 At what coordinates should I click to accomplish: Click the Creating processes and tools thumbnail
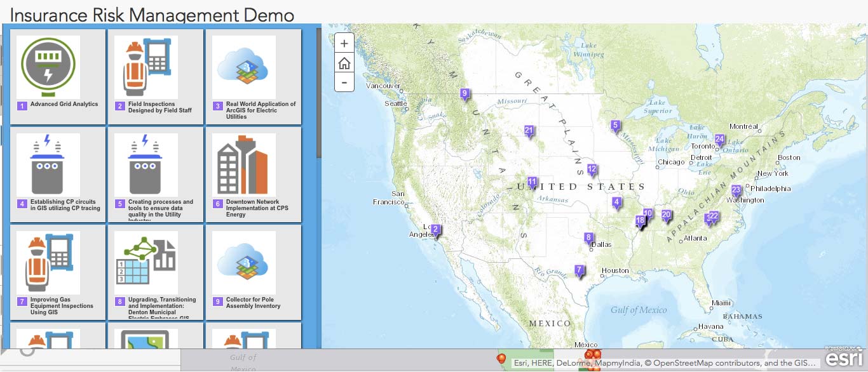click(x=146, y=164)
